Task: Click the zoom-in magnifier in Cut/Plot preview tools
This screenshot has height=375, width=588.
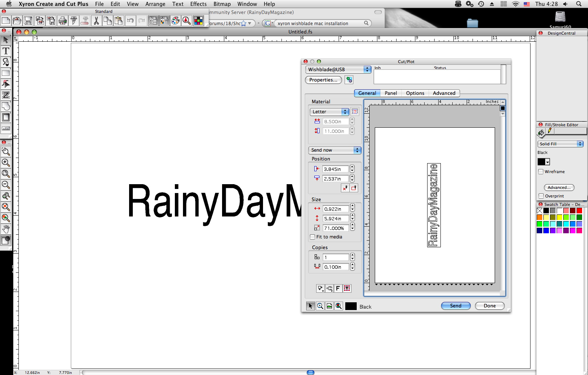Action: tap(320, 306)
